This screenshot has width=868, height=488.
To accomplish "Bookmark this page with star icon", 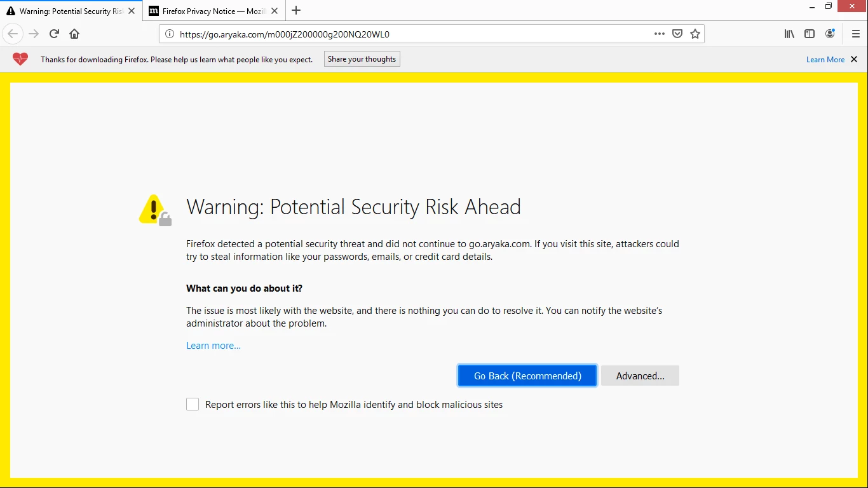I will (695, 34).
